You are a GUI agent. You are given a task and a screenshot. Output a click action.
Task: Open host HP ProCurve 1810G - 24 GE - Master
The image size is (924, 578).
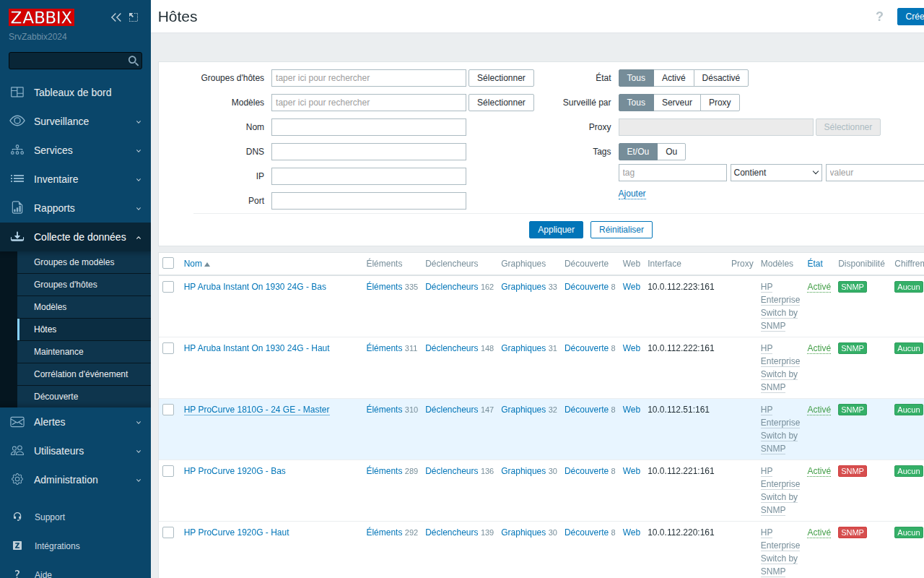click(257, 410)
